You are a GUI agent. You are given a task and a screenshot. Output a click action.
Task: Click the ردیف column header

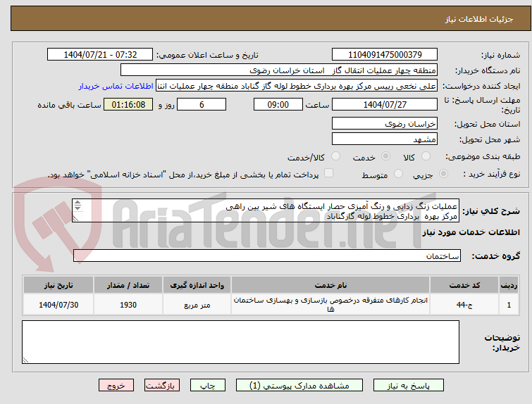(509, 285)
